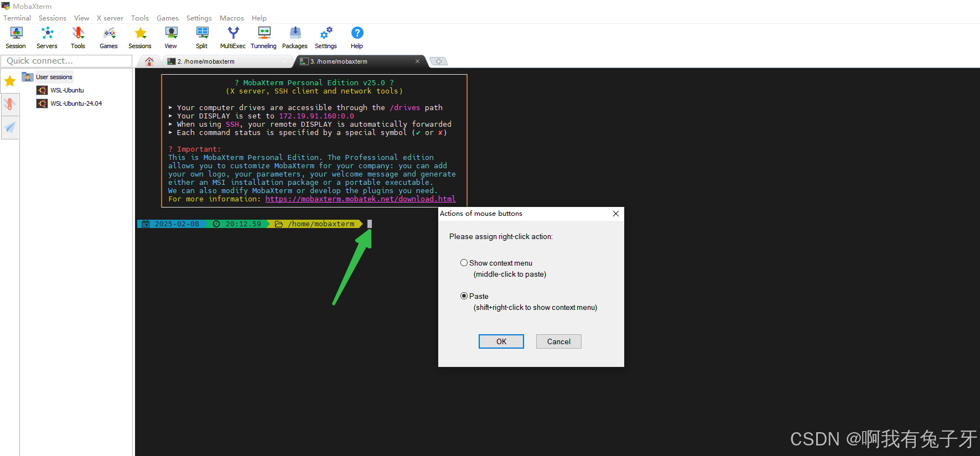The image size is (980, 456).
Task: Open the Settings gears toolbar icon
Action: pyautogui.click(x=326, y=33)
